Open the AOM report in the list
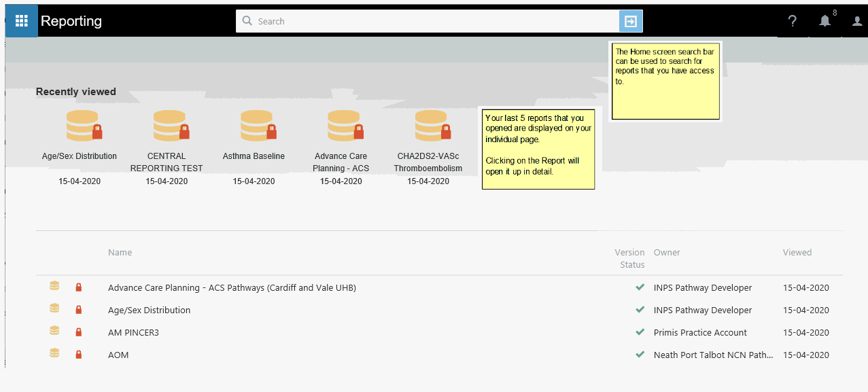This screenshot has height=392, width=868. click(118, 355)
